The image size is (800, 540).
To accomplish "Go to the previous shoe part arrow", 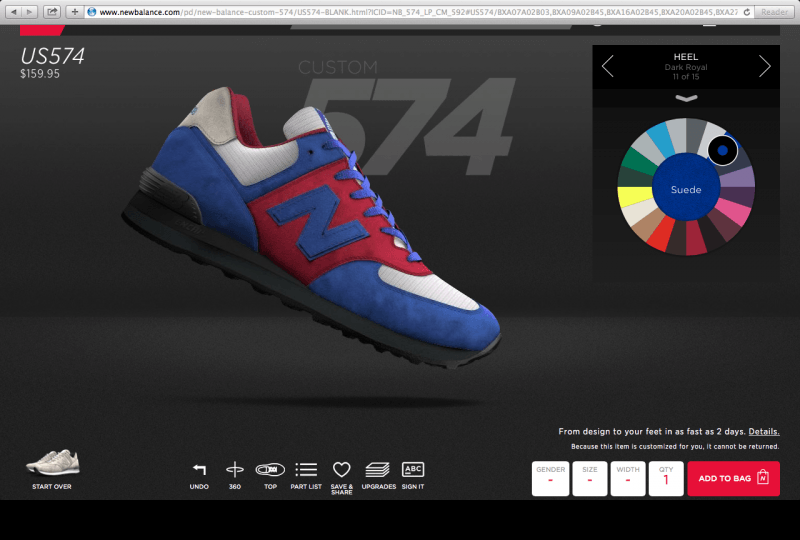I will click(x=608, y=66).
